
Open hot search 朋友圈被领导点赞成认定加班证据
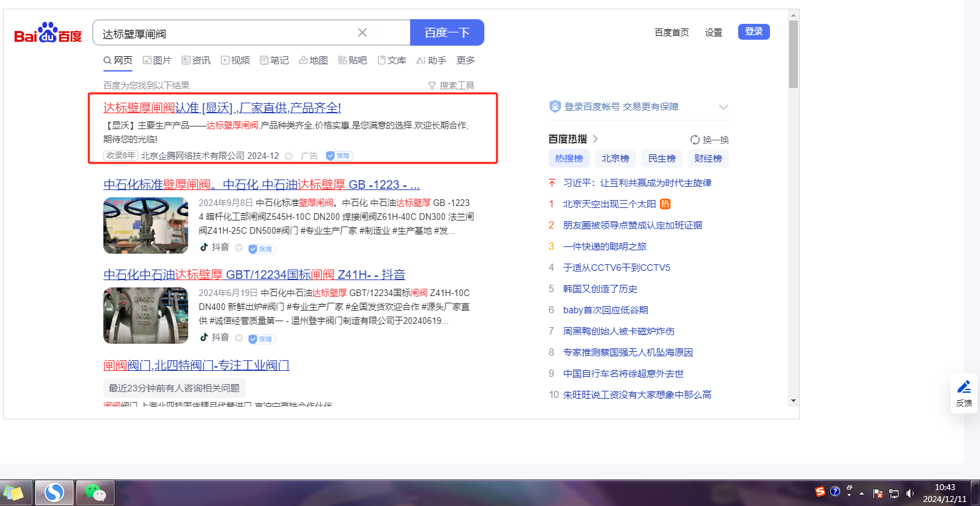(x=633, y=225)
